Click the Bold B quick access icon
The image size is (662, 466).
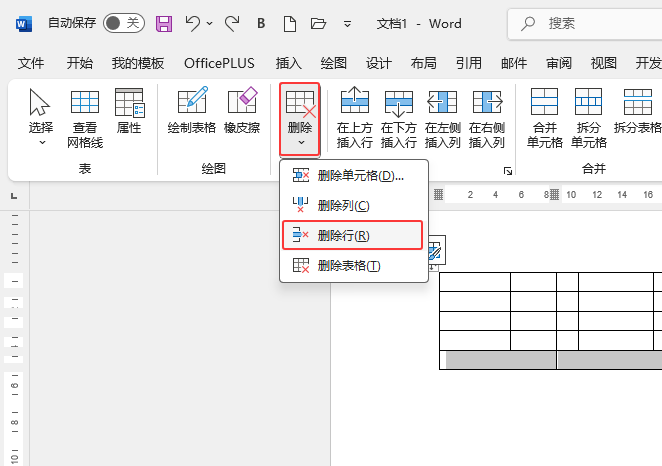[261, 23]
